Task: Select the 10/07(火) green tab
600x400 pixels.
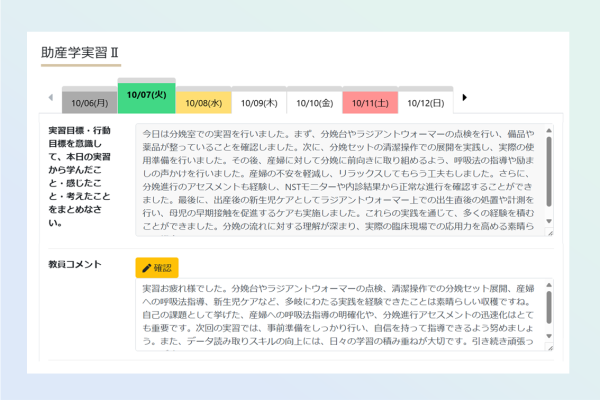Action: click(146, 96)
